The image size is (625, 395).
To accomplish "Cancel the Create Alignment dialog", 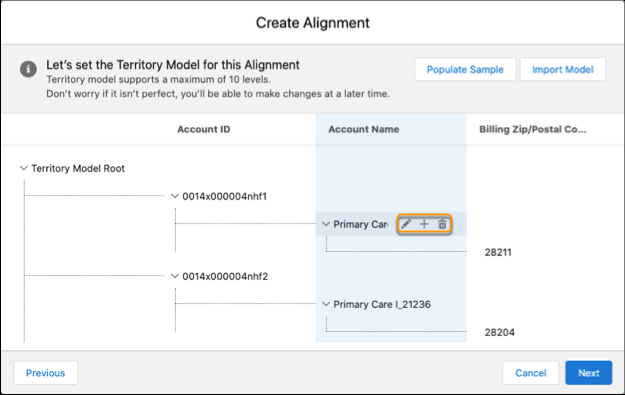I will 531,373.
